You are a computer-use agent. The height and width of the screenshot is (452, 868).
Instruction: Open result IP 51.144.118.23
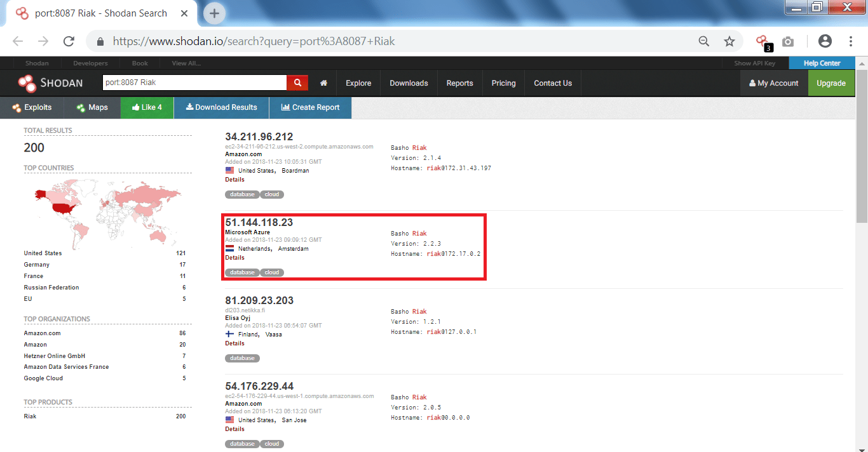pos(259,222)
